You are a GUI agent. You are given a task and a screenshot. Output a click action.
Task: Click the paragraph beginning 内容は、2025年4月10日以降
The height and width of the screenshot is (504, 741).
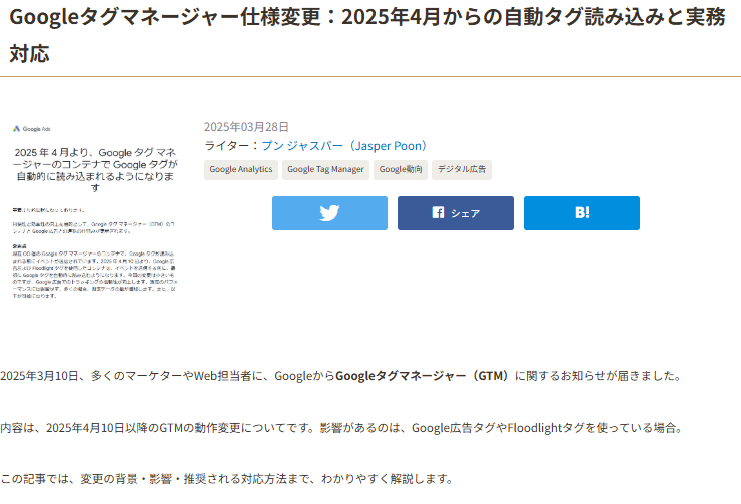[x=200, y=428]
